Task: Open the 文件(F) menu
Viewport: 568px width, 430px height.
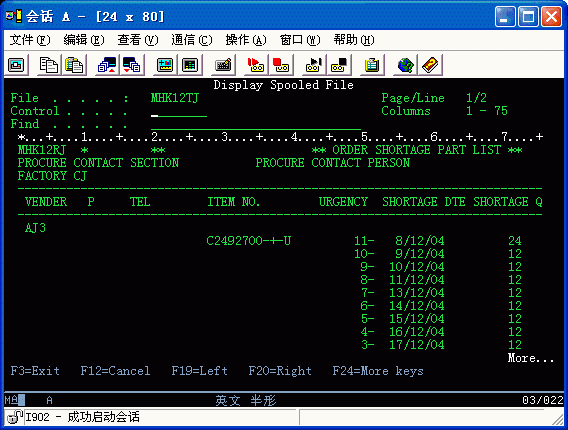Action: pyautogui.click(x=30, y=40)
